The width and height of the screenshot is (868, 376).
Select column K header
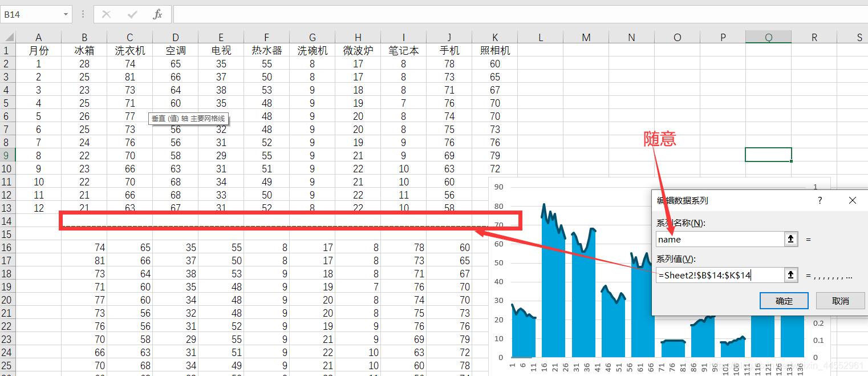(495, 37)
